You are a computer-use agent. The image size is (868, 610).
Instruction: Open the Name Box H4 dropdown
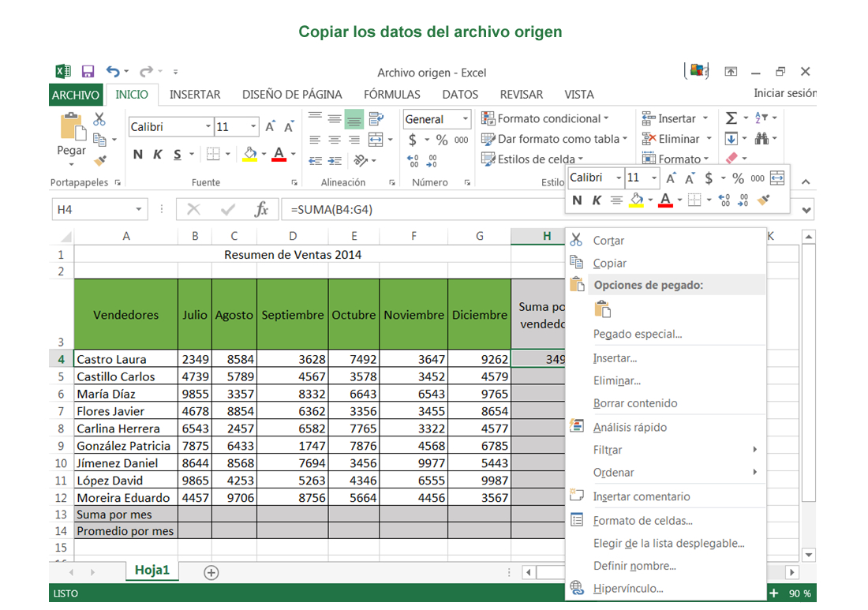tap(138, 209)
